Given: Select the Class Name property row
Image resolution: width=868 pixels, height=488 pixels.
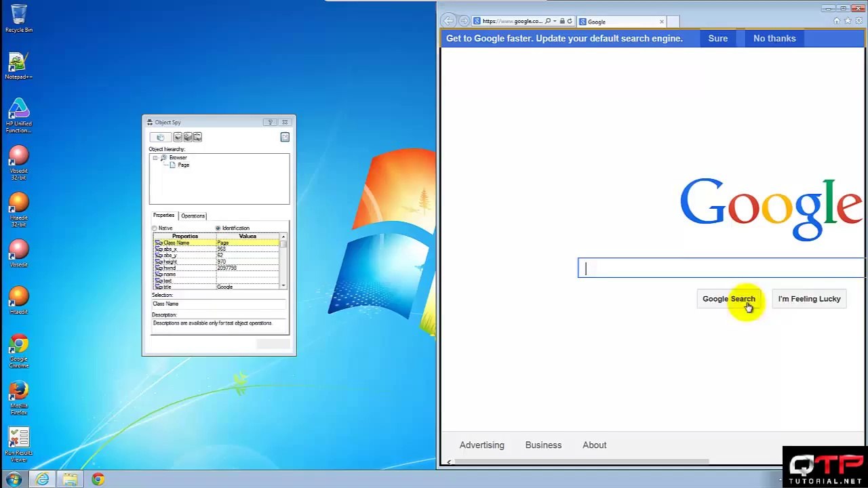Looking at the screenshot, I should click(x=216, y=243).
